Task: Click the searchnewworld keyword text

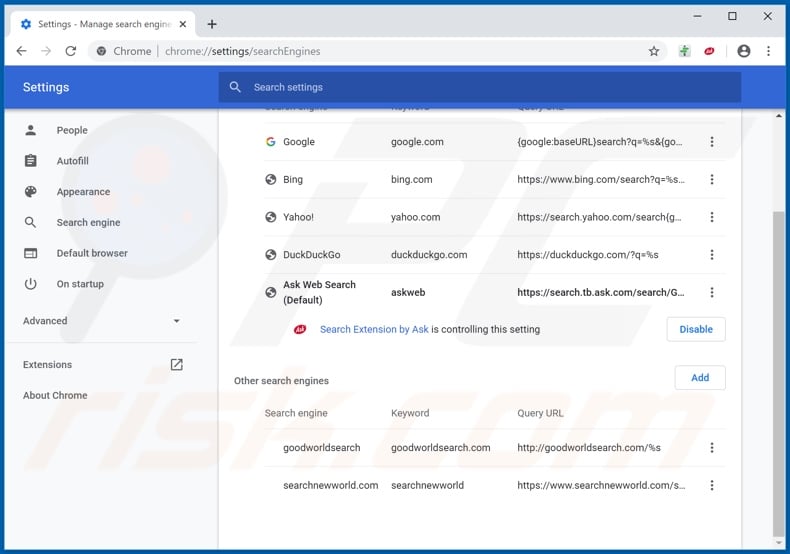Action: 427,485
